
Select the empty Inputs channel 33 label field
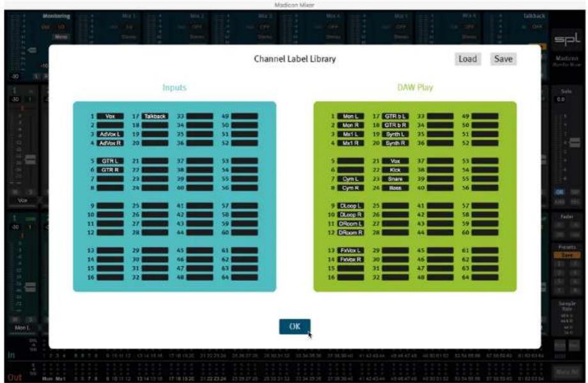tap(200, 116)
